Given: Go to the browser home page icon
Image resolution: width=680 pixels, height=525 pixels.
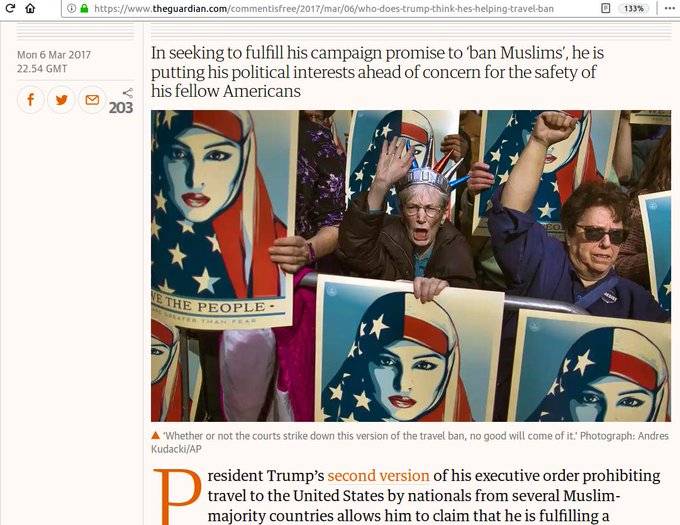Looking at the screenshot, I should pos(30,8).
